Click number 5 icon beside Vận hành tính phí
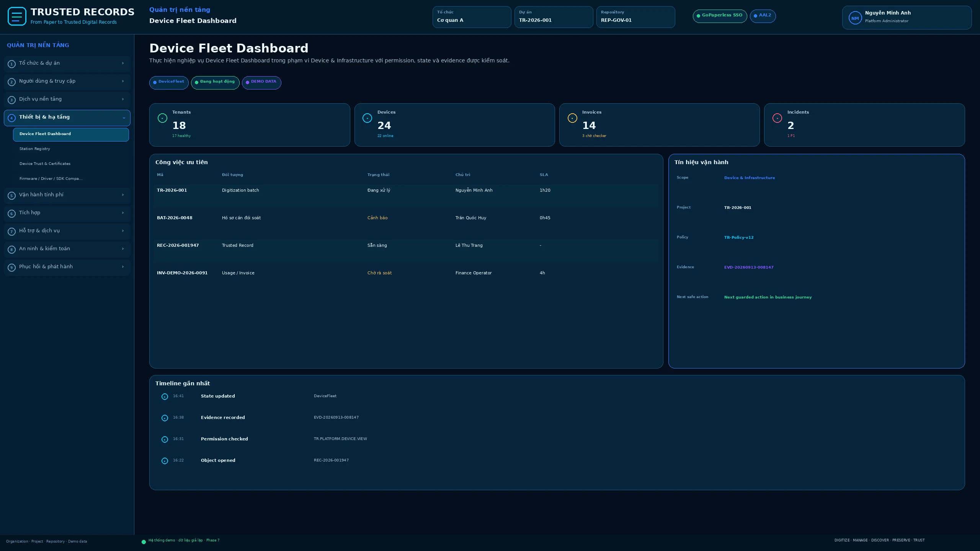Screen dimensions: 980x551 point(11,196)
